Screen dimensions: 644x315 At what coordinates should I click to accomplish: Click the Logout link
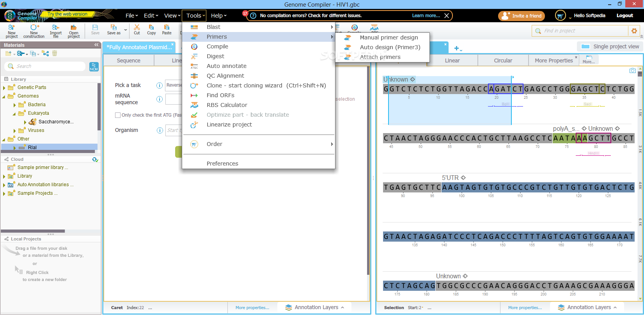624,16
